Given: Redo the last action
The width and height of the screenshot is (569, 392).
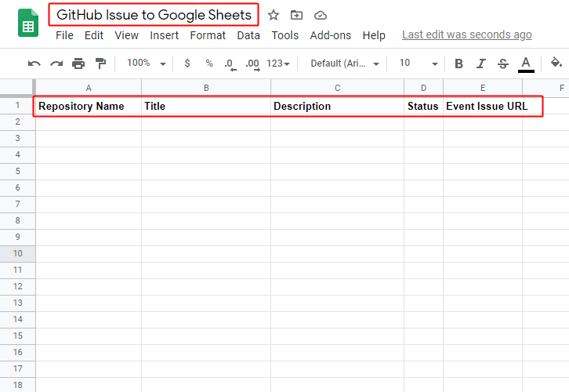Looking at the screenshot, I should click(56, 64).
